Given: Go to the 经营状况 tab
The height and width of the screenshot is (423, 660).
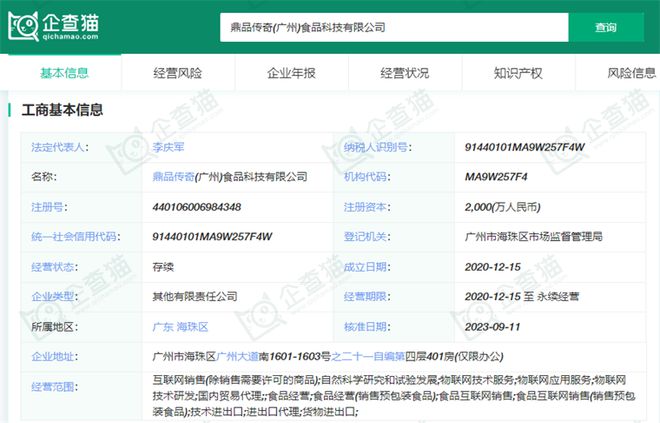Looking at the screenshot, I should [x=404, y=73].
